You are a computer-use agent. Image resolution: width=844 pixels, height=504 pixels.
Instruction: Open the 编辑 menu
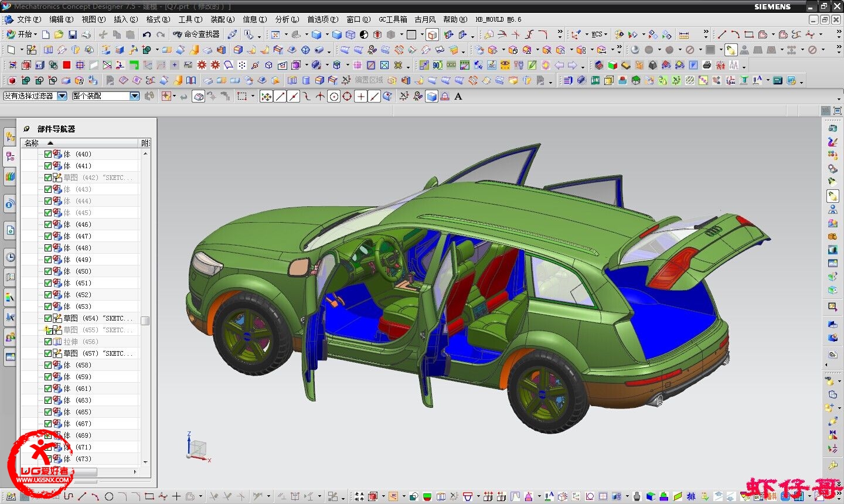click(61, 19)
